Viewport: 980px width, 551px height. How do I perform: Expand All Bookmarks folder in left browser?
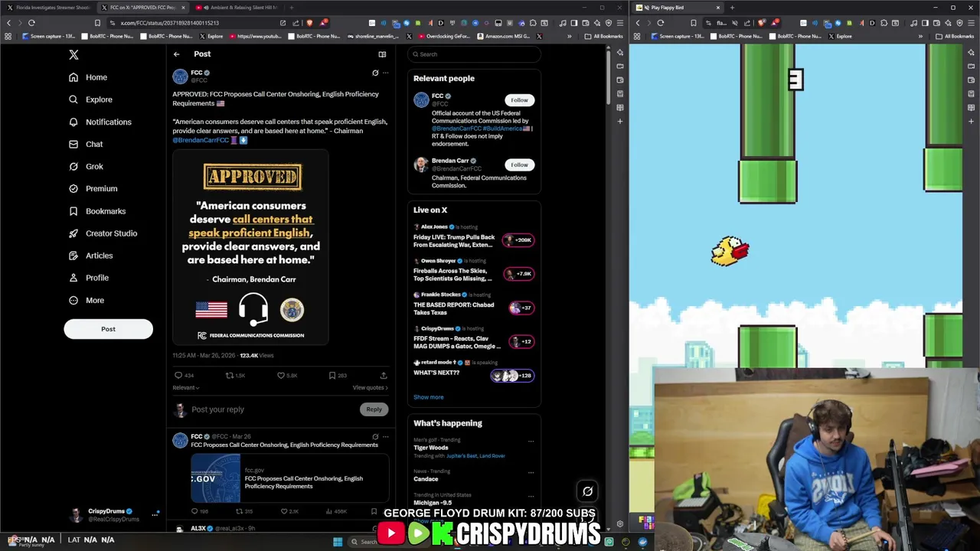pos(604,36)
